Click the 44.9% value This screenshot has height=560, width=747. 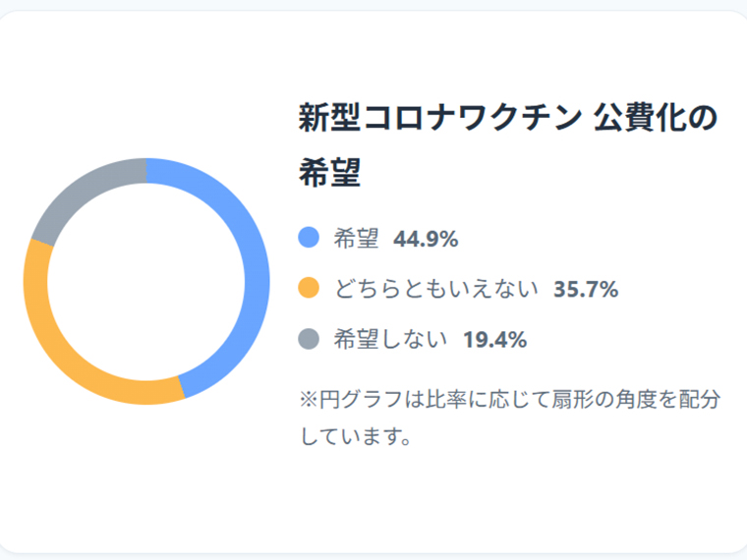click(426, 238)
